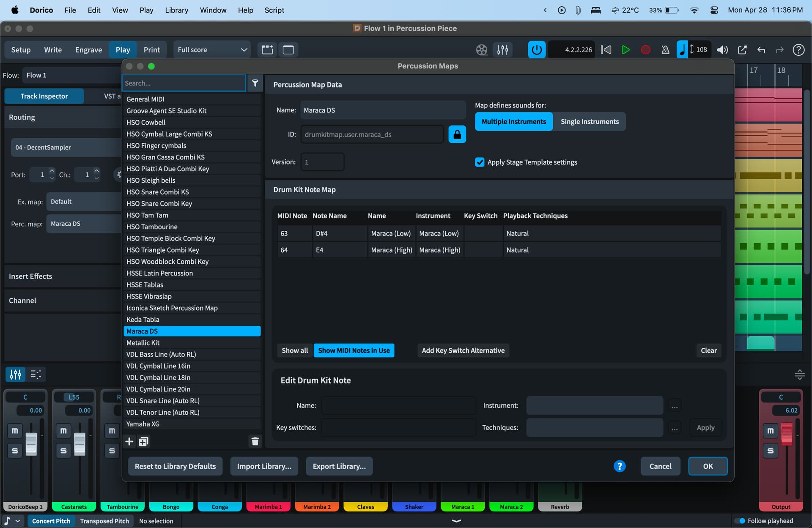The image size is (812, 528).
Task: Solo the Castanets channel
Action: coord(63,451)
